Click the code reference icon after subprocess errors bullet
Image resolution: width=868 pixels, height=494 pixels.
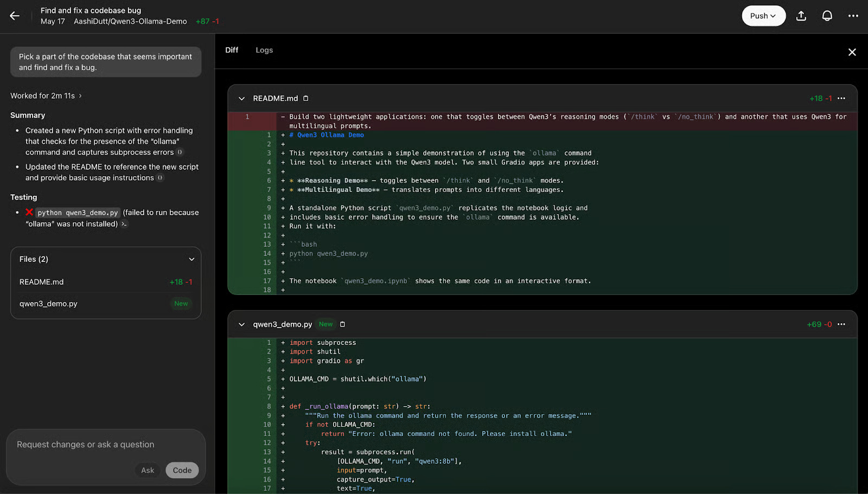(x=180, y=152)
